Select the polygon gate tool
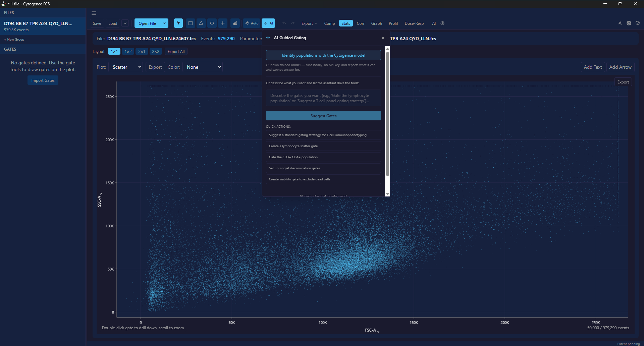This screenshot has width=644, height=346. [201, 23]
